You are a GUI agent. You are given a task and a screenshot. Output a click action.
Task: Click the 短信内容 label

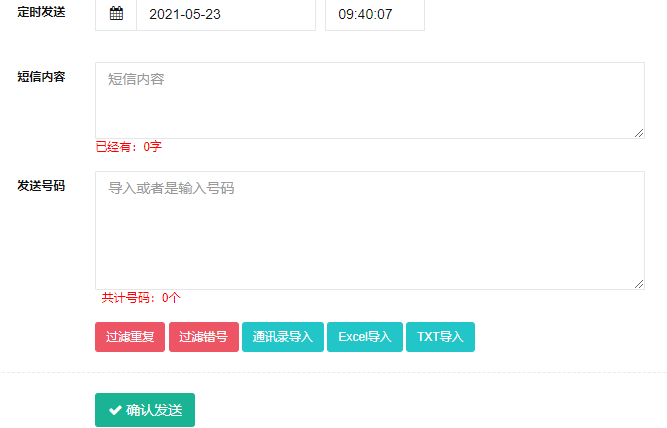pyautogui.click(x=41, y=77)
